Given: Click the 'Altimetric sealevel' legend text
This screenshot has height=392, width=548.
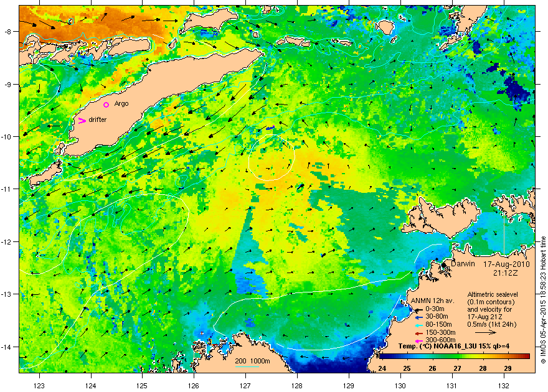Looking at the screenshot, I should tap(493, 294).
